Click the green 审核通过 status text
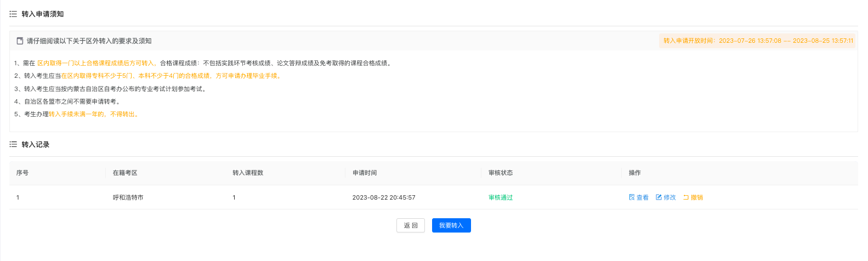Image resolution: width=868 pixels, height=261 pixels. [x=501, y=197]
